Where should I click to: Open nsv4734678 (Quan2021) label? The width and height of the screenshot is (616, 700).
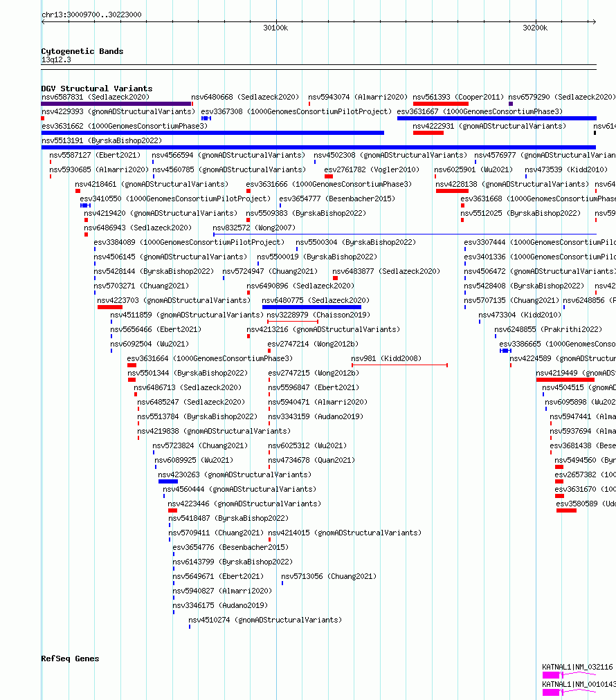(311, 460)
